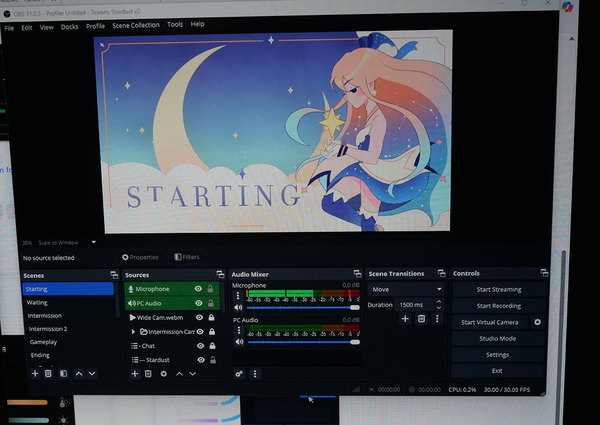Open the Microphone channel options dots
This screenshot has height=425, width=600.
[x=238, y=295]
